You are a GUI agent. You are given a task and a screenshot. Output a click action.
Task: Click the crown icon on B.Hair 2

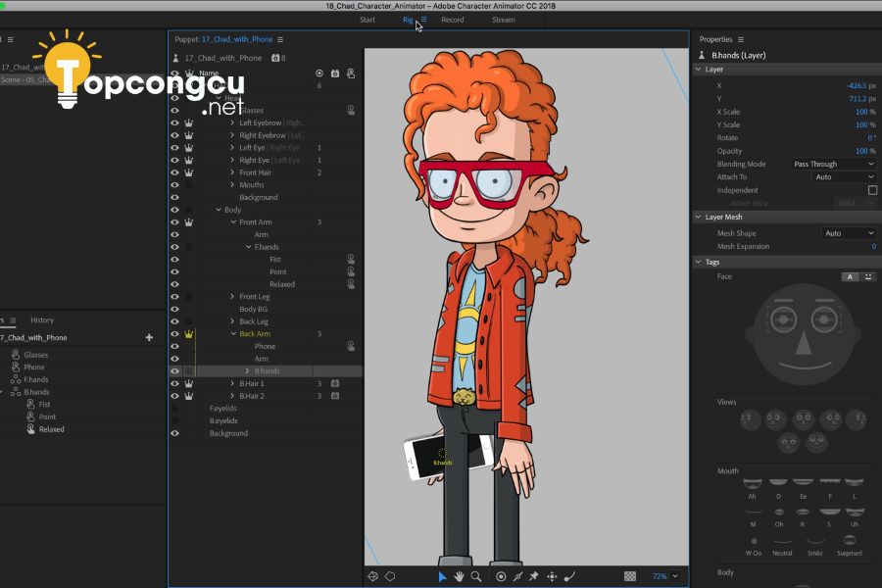[189, 396]
